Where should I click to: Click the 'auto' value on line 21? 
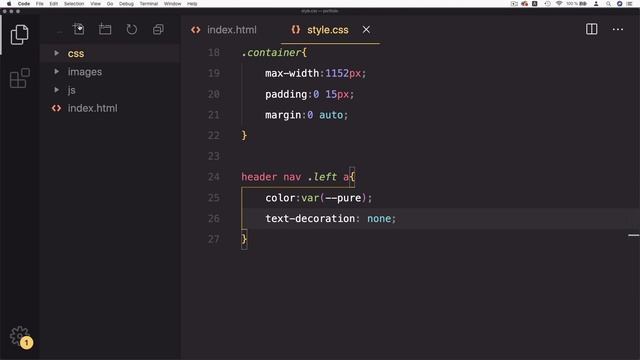point(331,115)
